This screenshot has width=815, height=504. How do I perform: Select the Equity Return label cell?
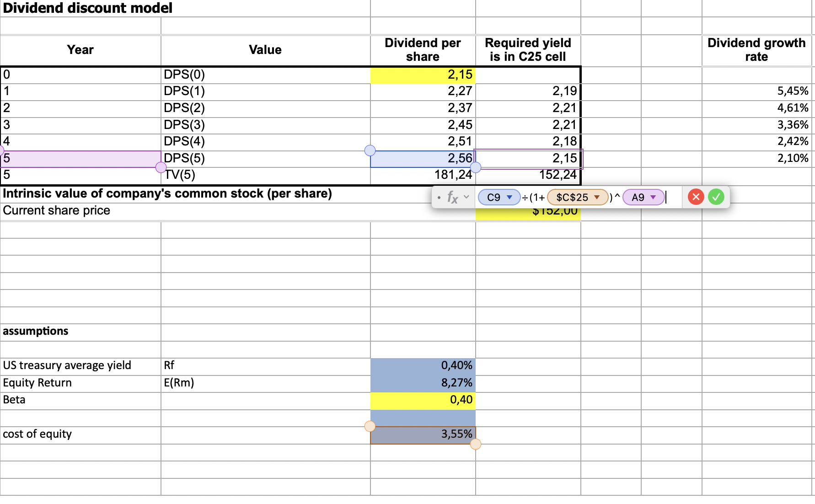[80, 383]
